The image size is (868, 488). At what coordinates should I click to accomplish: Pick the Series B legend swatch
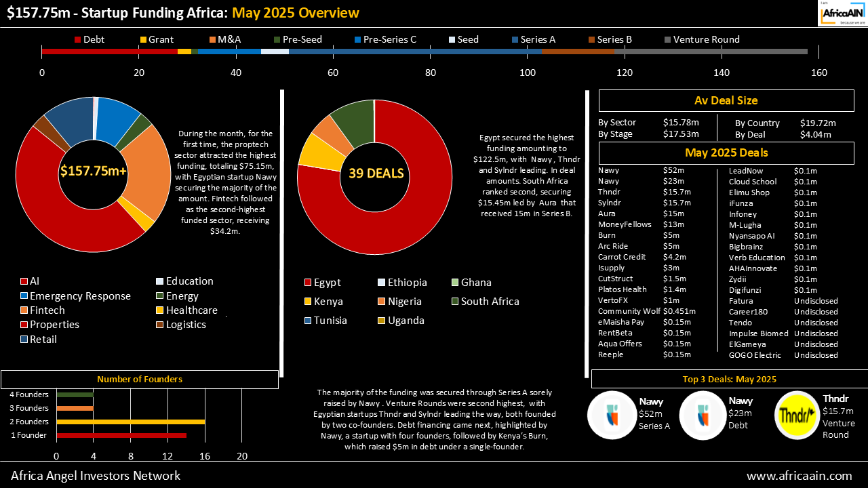[x=591, y=39]
